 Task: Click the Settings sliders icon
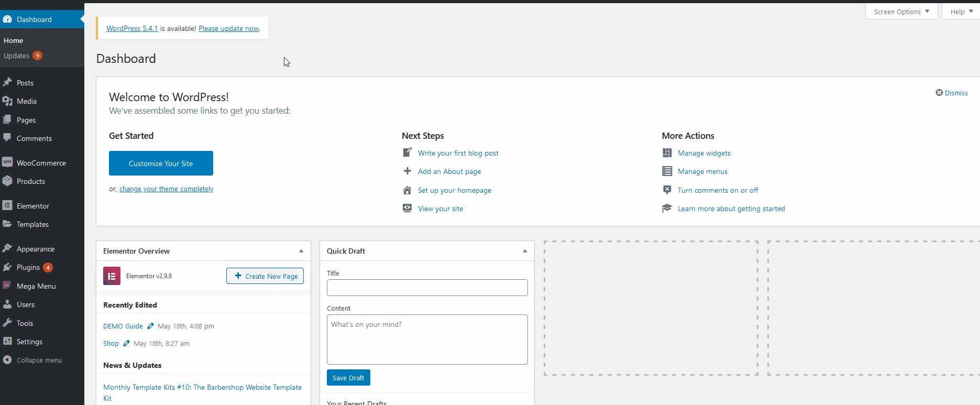[x=7, y=342]
